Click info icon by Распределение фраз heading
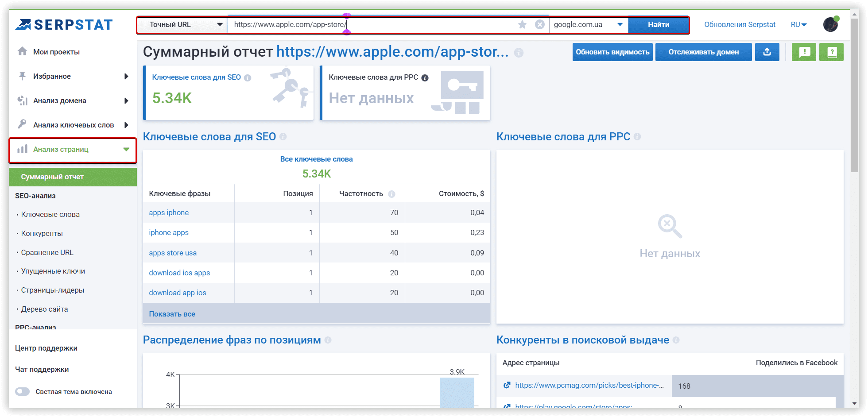 click(x=328, y=340)
